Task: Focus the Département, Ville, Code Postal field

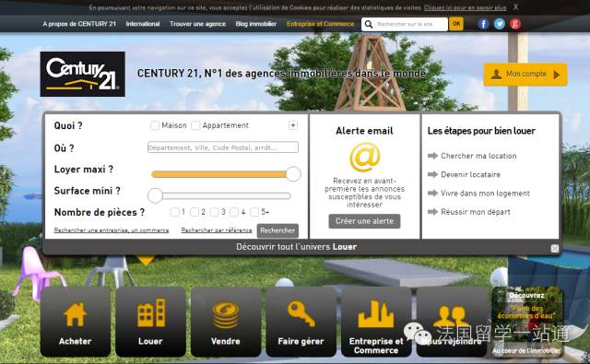Action: point(223,147)
